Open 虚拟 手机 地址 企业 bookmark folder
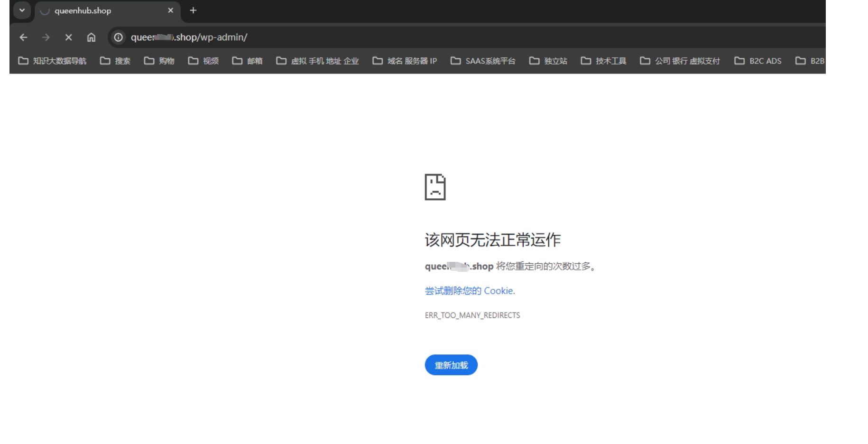 click(x=317, y=61)
